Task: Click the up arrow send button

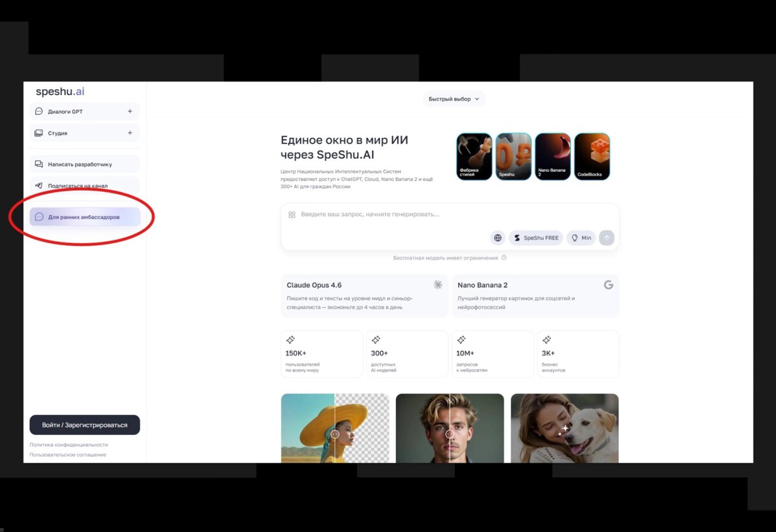Action: (606, 238)
